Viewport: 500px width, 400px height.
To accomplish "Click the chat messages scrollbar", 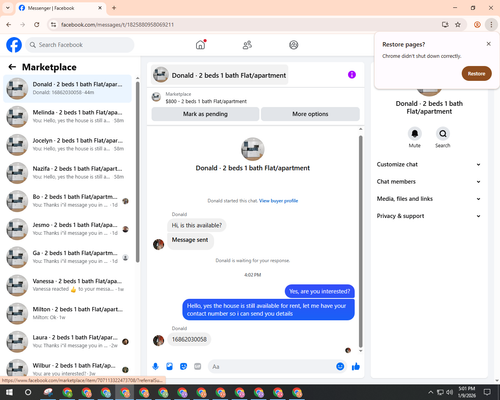I will coord(360,241).
